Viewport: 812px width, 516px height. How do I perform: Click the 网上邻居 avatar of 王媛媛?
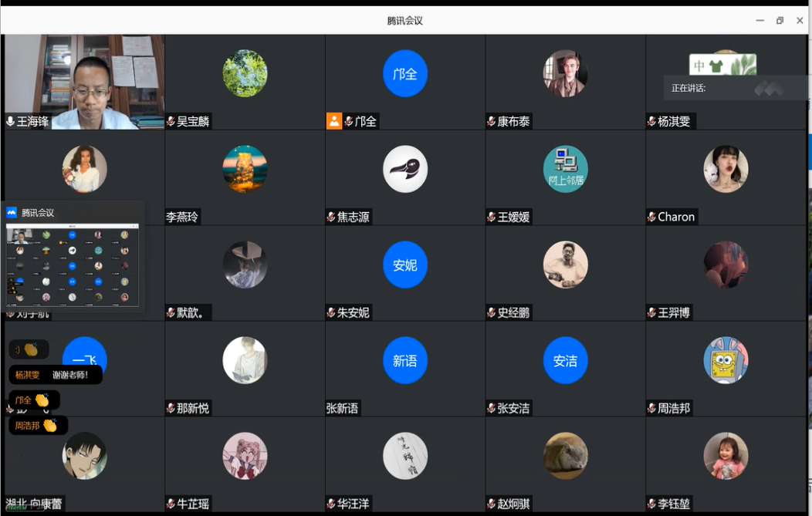point(566,169)
